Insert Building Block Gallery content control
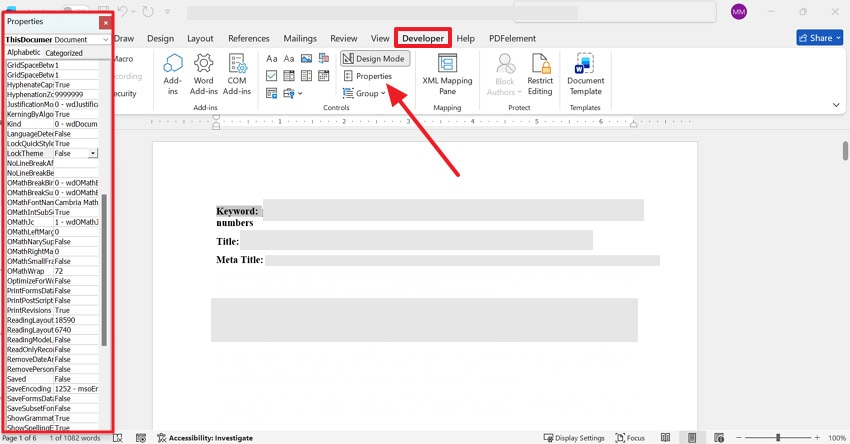 pos(324,59)
